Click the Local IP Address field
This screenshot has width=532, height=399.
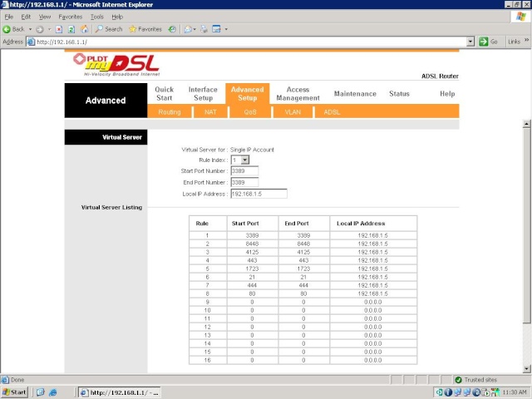(259, 194)
